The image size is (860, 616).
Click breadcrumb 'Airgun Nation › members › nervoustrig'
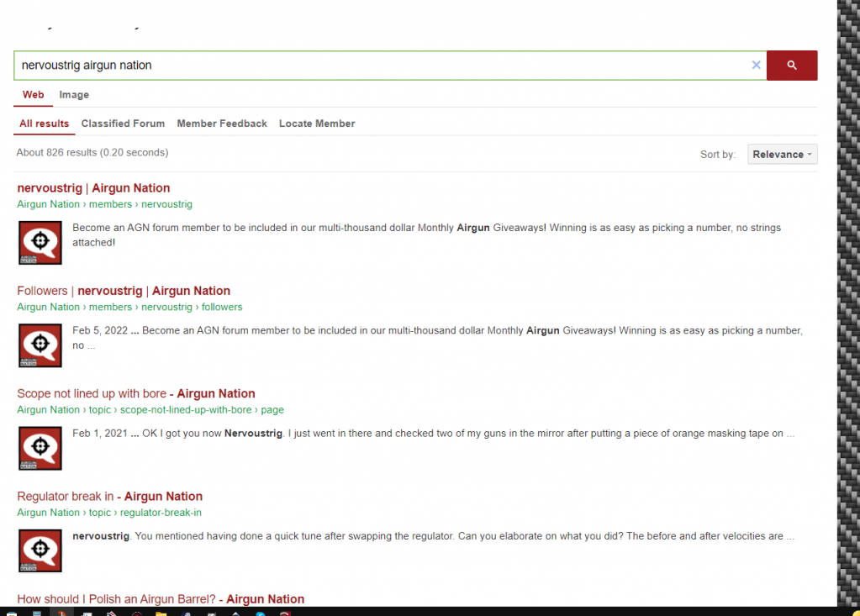click(x=105, y=204)
